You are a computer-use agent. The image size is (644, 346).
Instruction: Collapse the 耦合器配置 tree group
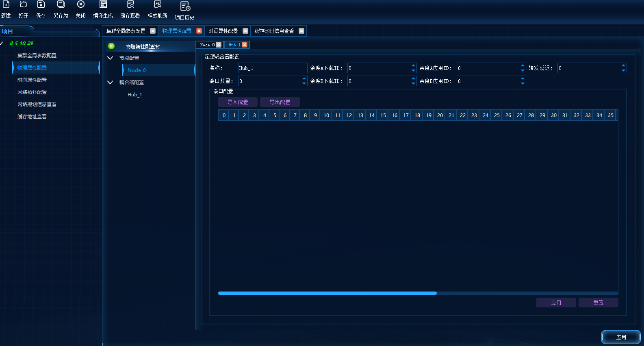coord(110,82)
